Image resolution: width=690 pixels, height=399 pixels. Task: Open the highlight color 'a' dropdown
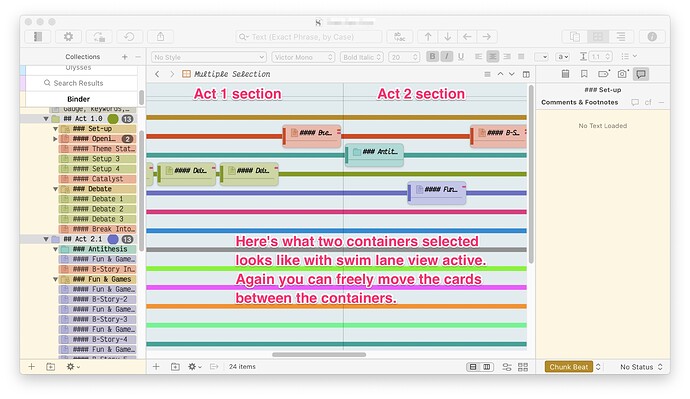coord(562,57)
